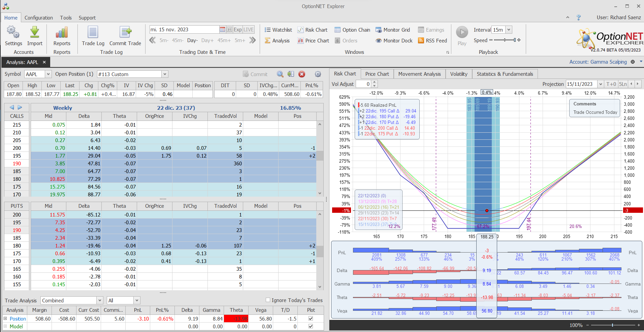Open the Trade Analysis Combined dropdown
Viewport: 644px width, 332px height.
[100, 300]
